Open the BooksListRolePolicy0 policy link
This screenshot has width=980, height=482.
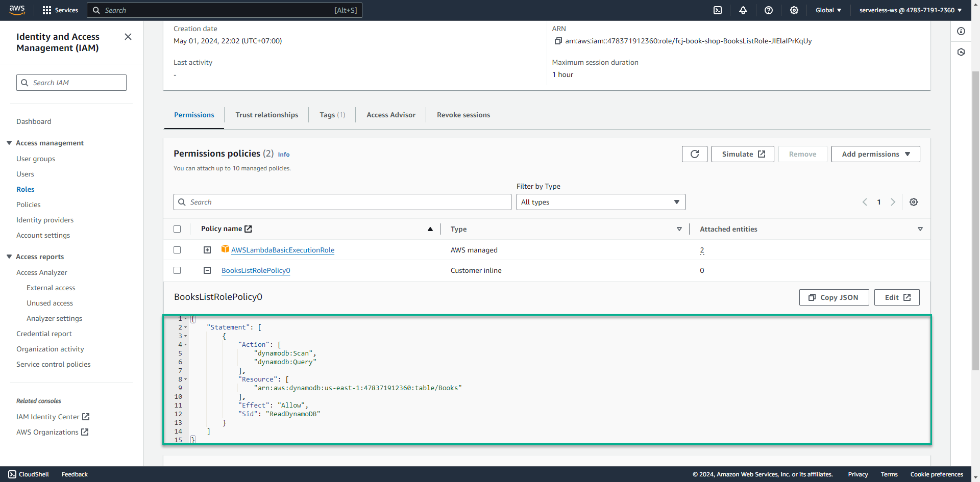pos(256,270)
